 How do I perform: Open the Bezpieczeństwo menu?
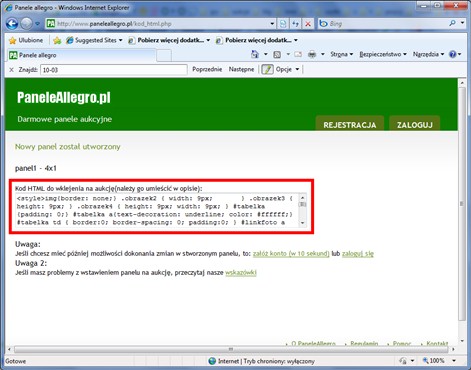383,54
